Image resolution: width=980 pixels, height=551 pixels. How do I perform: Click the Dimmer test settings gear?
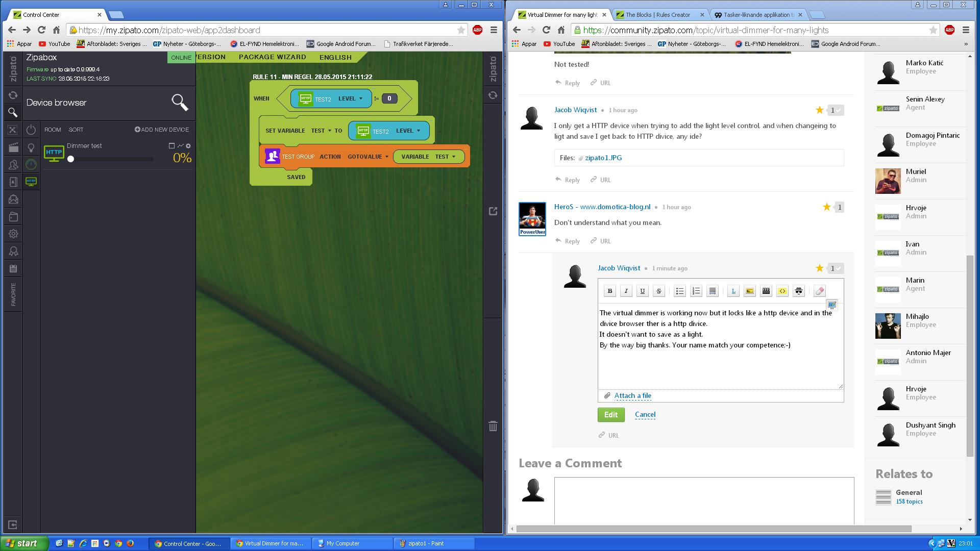pyautogui.click(x=188, y=146)
